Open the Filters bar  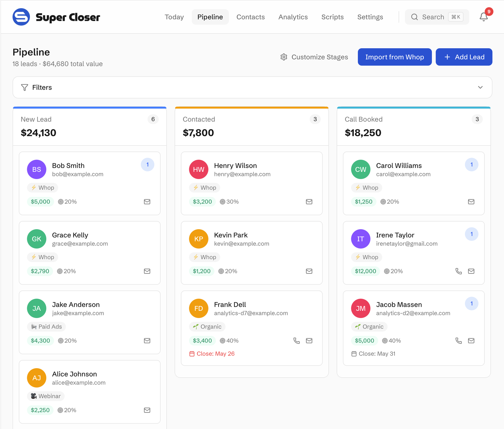point(252,87)
